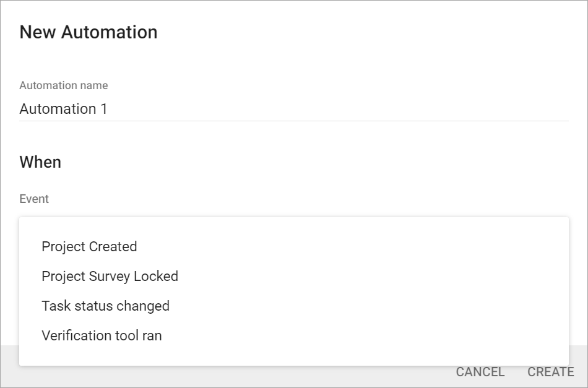Click the "New Automation" dialog title
Image resolution: width=588 pixels, height=388 pixels.
(89, 32)
